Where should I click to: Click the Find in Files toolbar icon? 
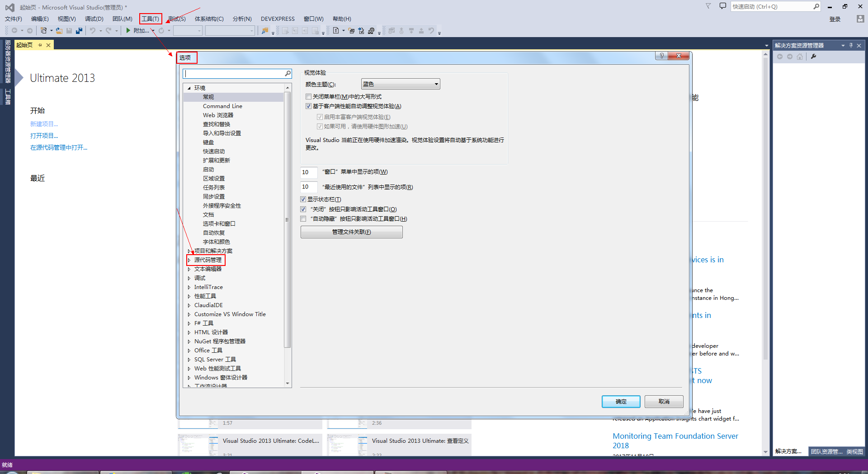click(x=265, y=31)
